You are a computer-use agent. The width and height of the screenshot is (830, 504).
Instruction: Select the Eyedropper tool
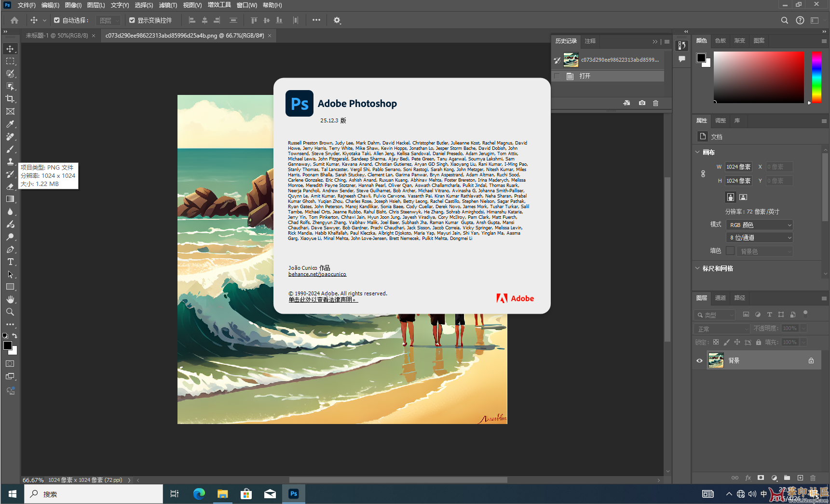coord(10,124)
